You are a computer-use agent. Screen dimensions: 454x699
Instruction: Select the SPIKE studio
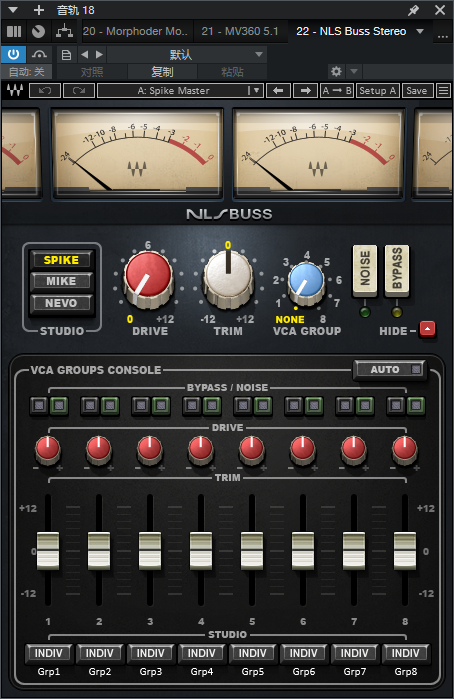tap(61, 260)
